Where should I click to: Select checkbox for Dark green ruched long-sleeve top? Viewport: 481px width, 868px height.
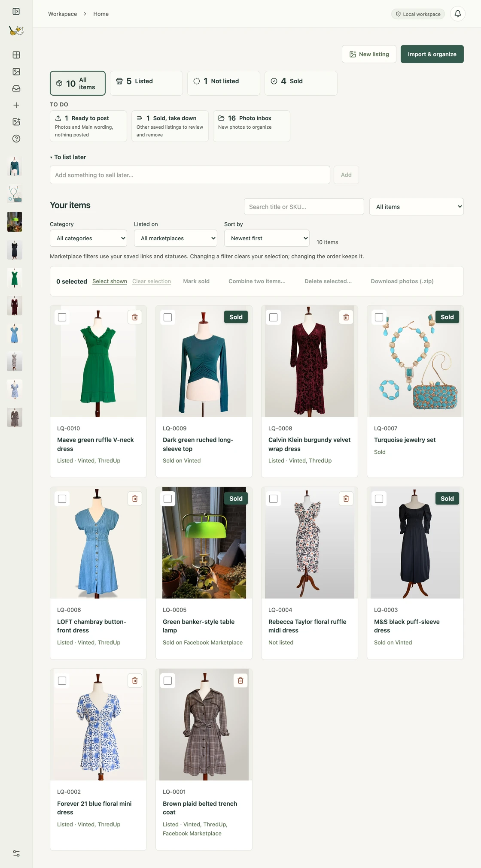168,317
